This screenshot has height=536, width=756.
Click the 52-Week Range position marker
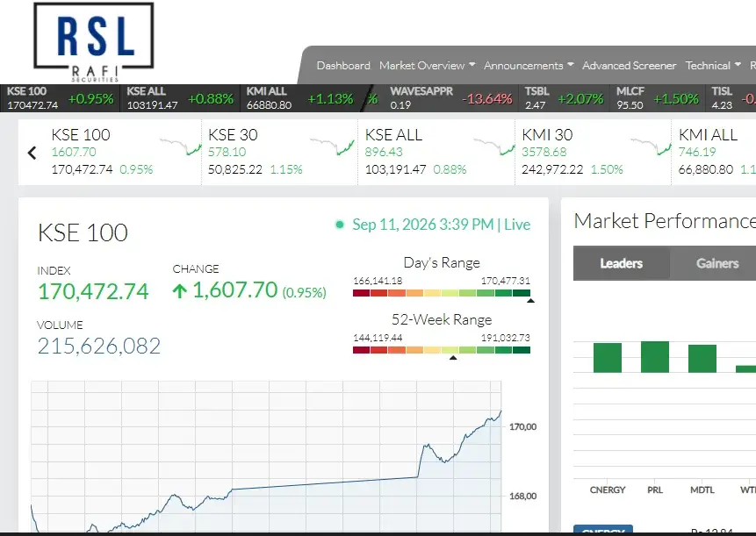[453, 358]
